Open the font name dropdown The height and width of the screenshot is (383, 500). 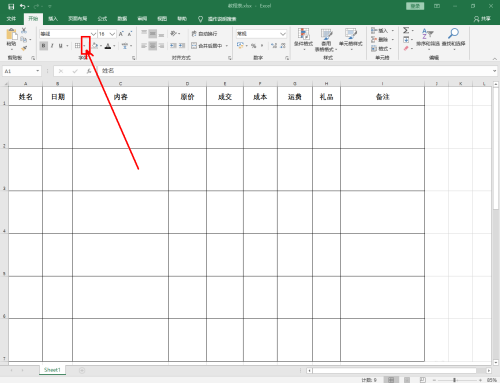click(x=93, y=34)
